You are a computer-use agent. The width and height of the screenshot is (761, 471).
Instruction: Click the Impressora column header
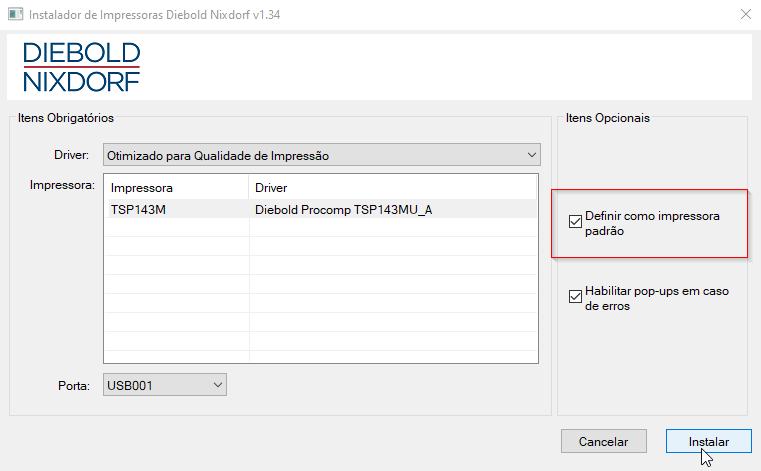(177, 187)
